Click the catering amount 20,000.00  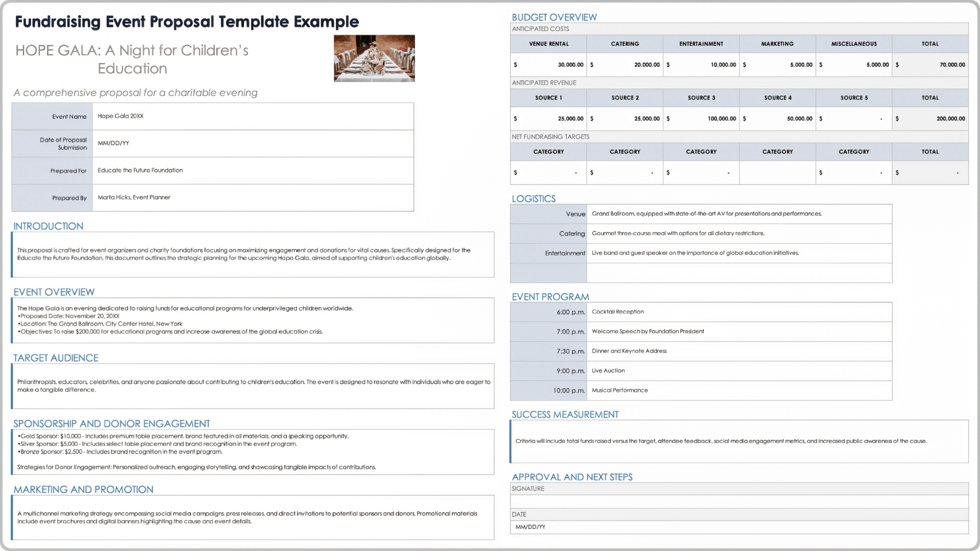click(625, 65)
